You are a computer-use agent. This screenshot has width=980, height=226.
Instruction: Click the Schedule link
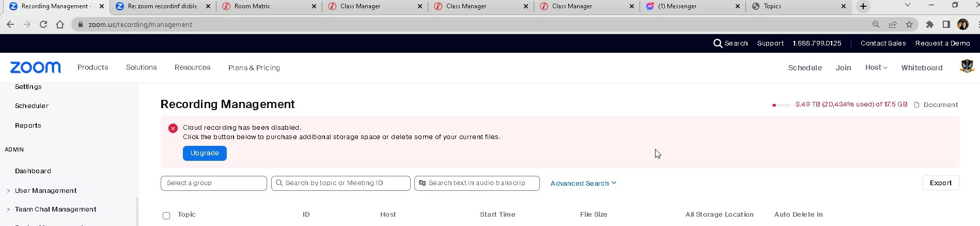point(805,68)
